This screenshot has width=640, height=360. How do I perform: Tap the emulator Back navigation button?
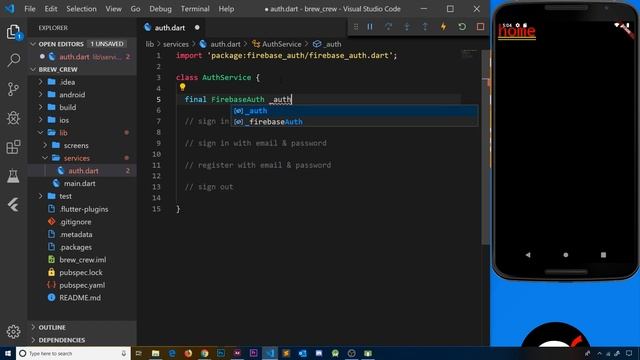click(528, 255)
